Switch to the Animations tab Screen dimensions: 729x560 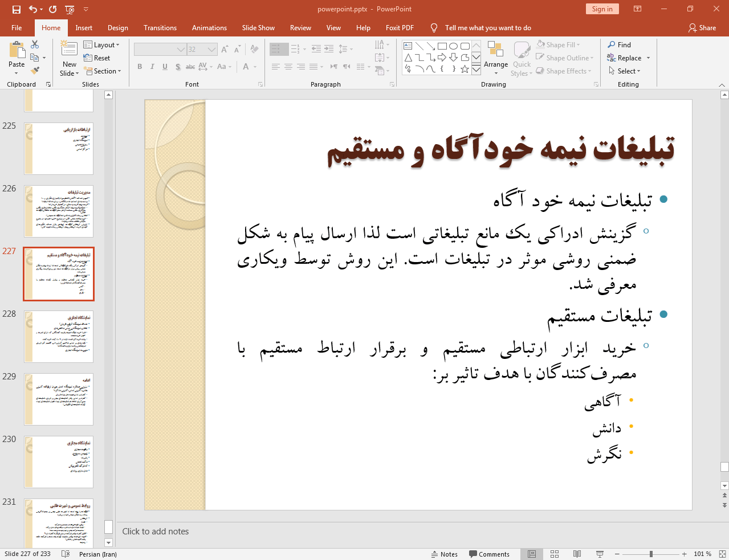tap(209, 27)
